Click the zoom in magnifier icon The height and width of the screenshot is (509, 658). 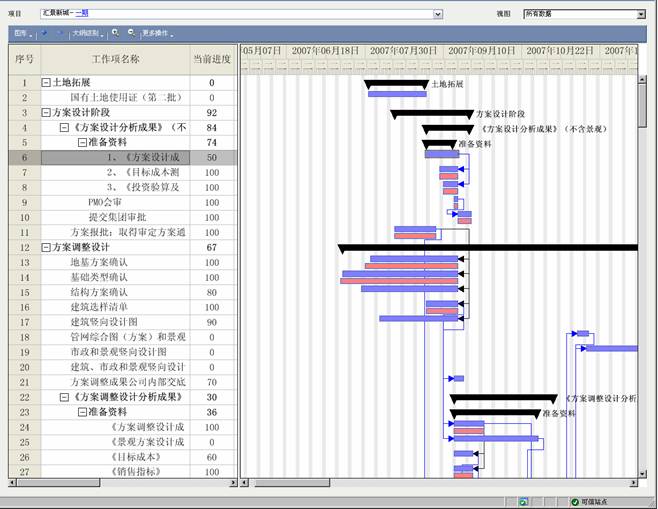coord(116,33)
